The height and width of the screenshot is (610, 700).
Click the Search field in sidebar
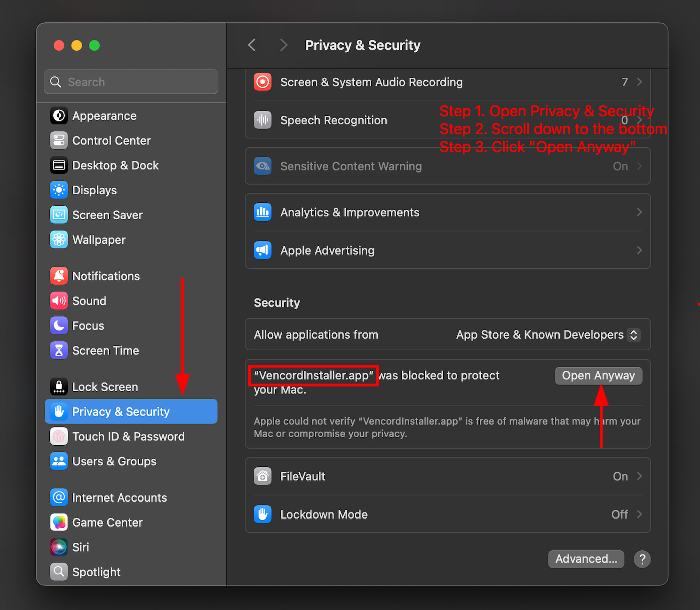[x=136, y=82]
